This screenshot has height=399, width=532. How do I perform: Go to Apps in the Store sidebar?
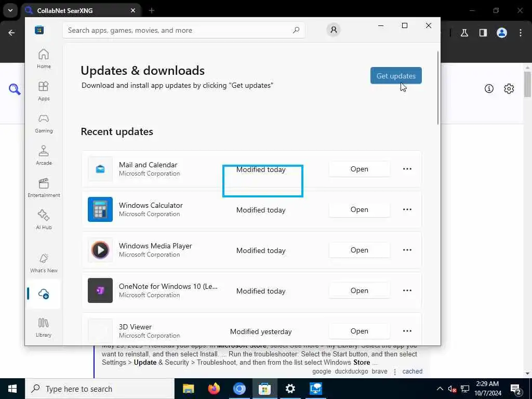pyautogui.click(x=44, y=91)
